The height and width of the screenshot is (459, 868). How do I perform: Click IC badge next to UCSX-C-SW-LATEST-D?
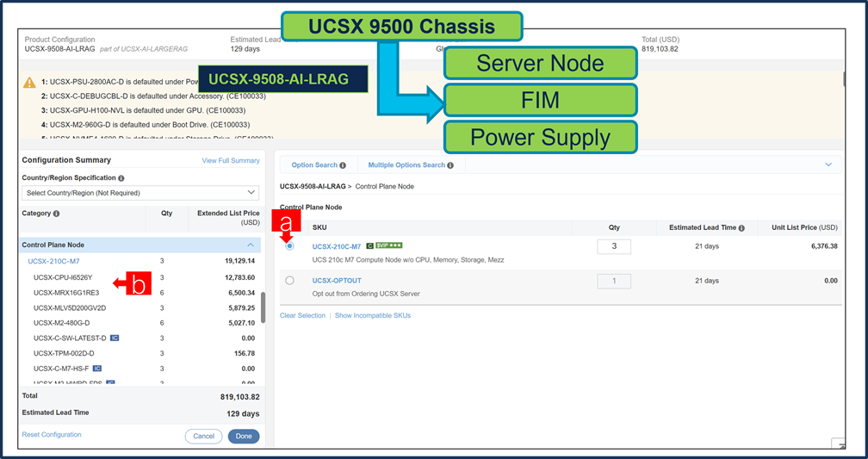115,338
